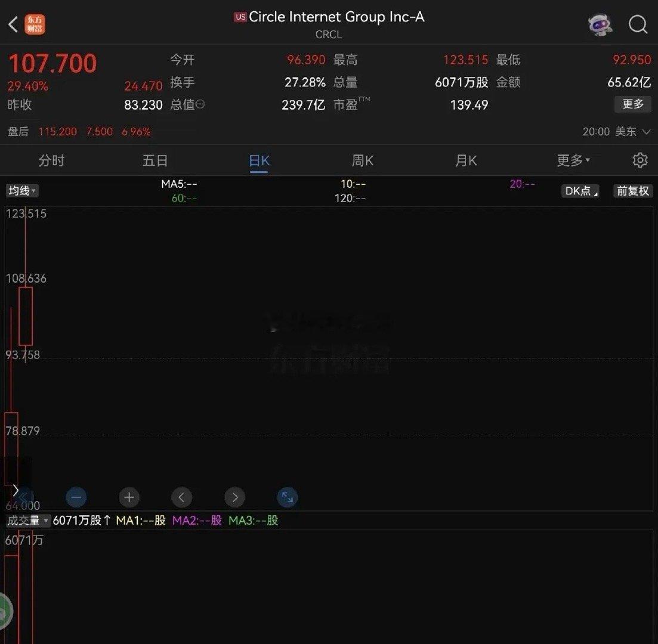
Task: Zoom in chart with plus button
Action: pos(129,497)
